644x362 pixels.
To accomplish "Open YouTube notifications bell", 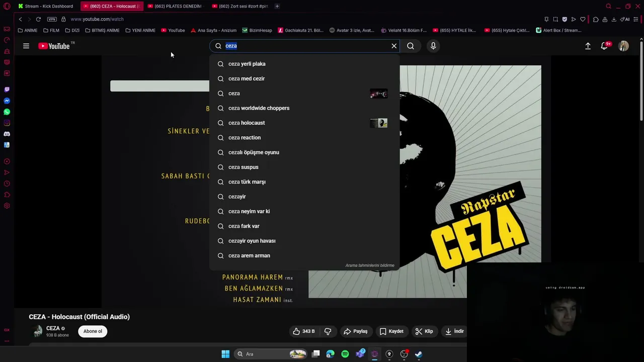I will point(605,46).
